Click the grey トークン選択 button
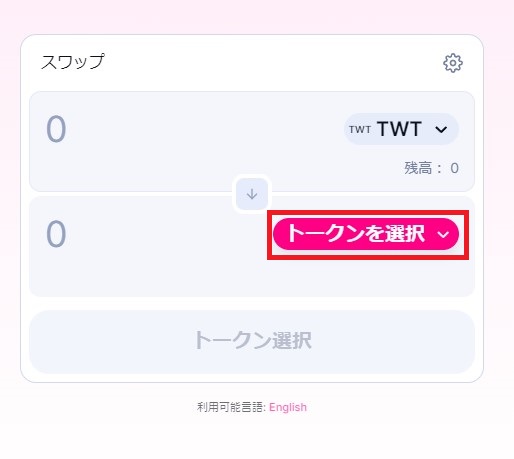 (252, 341)
